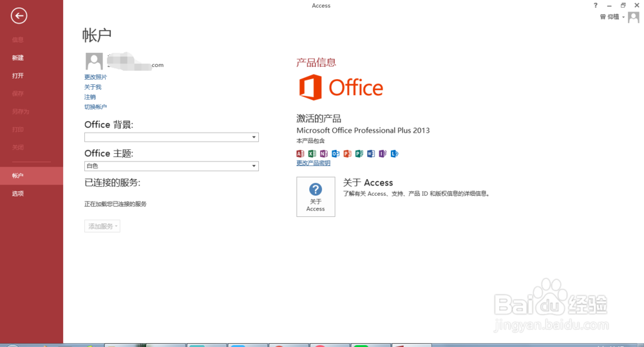The image size is (644, 347).
Task: Click the Word product icon
Action: coord(371,154)
